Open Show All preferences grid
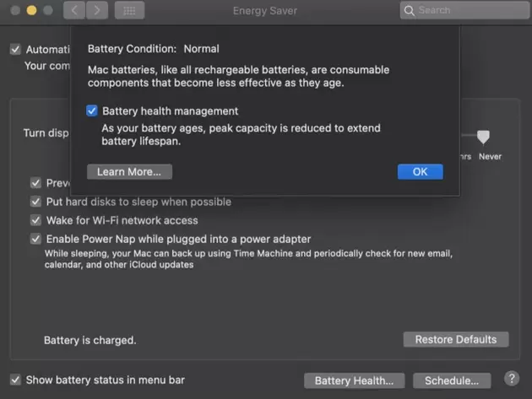532x399 pixels. pyautogui.click(x=129, y=11)
